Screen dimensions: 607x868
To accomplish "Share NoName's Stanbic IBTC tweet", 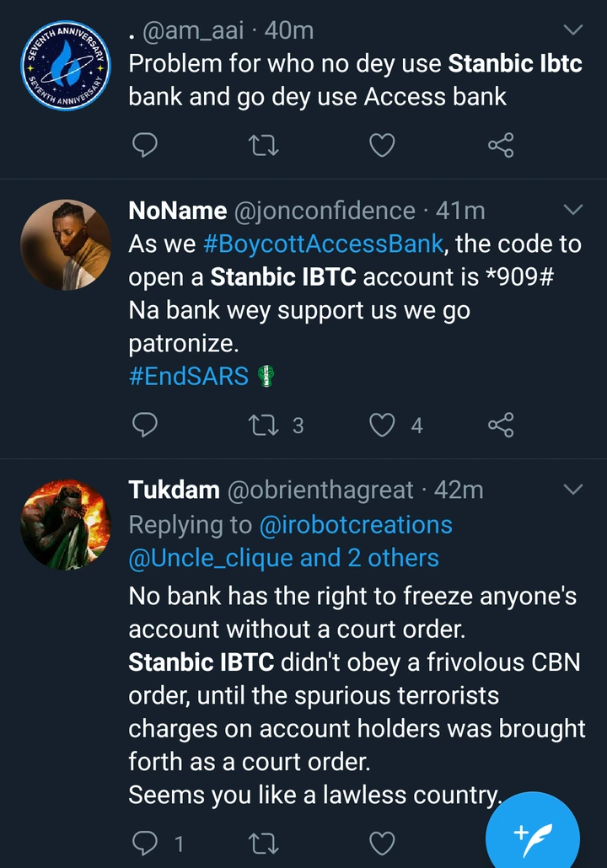I will (x=501, y=426).
